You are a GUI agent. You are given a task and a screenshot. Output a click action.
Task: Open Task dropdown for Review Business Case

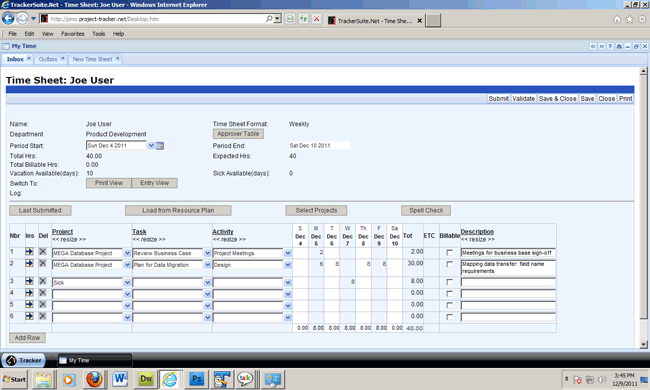208,253
